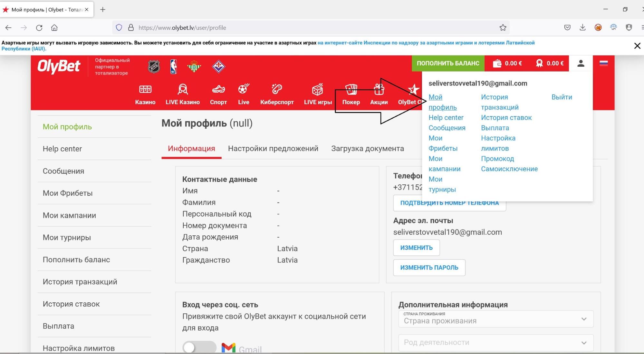644x354 pixels.
Task: Open LIVE Казино section
Action: [x=183, y=94]
